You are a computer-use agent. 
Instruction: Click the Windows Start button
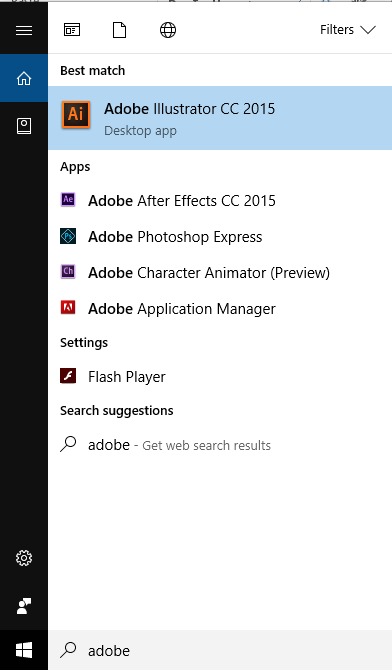click(x=24, y=650)
